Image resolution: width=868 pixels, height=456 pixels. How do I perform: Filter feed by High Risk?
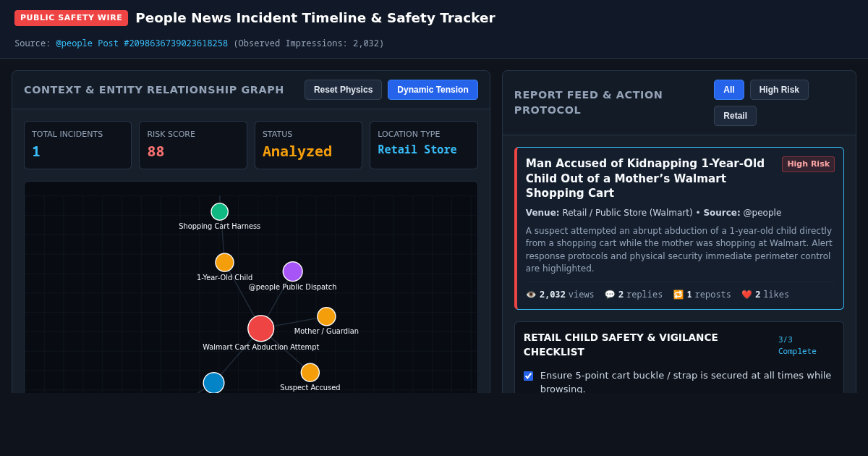pyautogui.click(x=779, y=90)
